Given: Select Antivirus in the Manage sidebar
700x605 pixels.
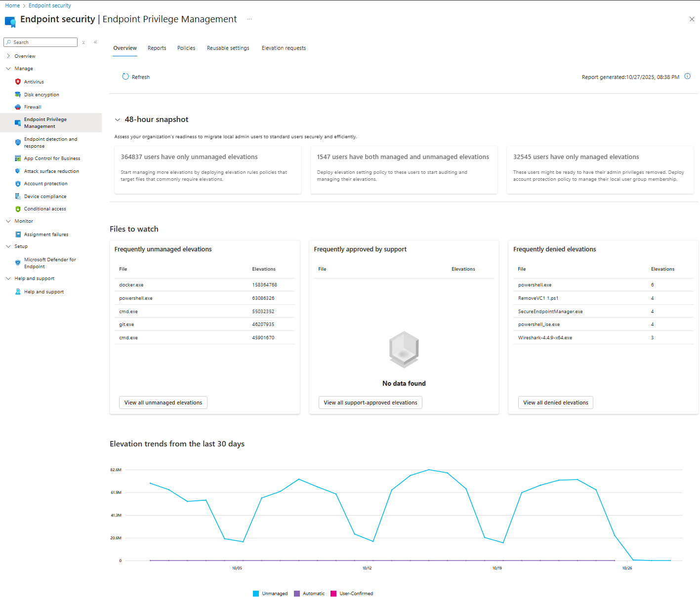Looking at the screenshot, I should click(x=34, y=81).
